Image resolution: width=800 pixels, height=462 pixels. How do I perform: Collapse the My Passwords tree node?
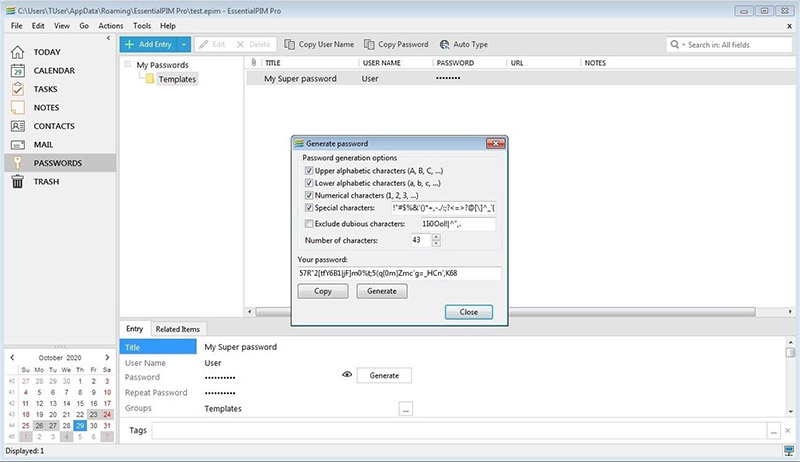coord(128,64)
